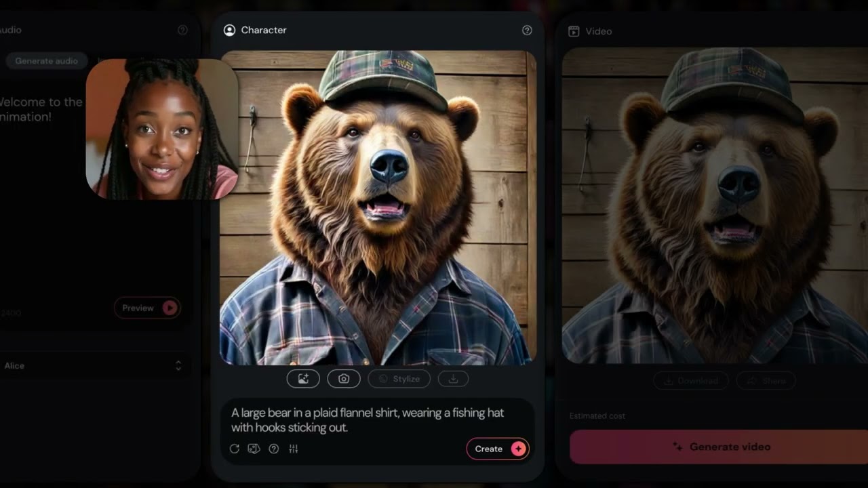Click the generate image icon with sparkle
Viewport: 868px width, 488px height.
[303, 379]
